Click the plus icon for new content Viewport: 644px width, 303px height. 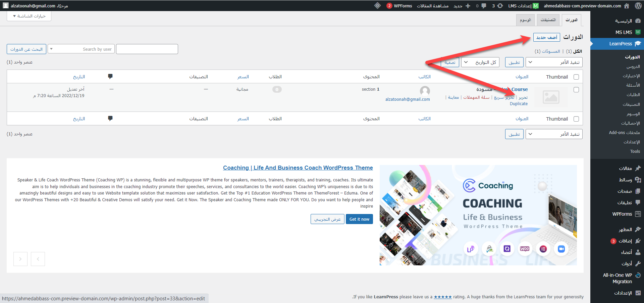[x=468, y=6]
